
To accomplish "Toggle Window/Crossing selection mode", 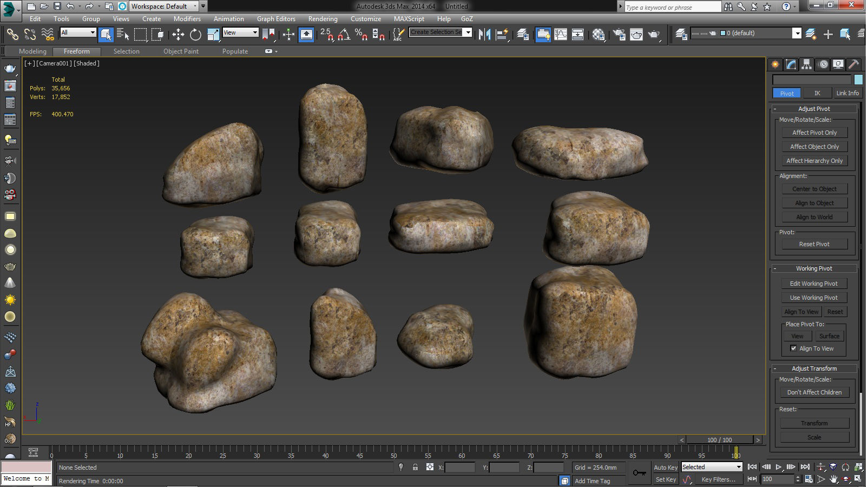I will coord(158,34).
